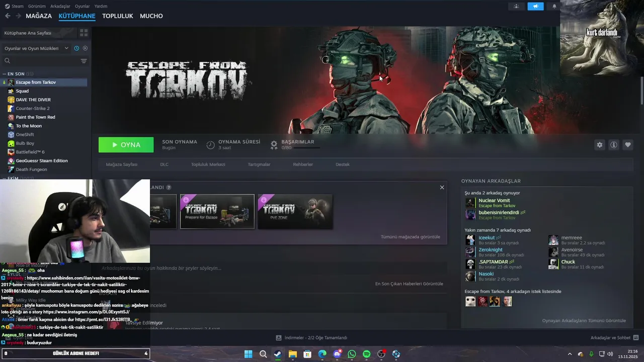Open the MUCHO profile tab
The image size is (644, 362).
coord(151,16)
